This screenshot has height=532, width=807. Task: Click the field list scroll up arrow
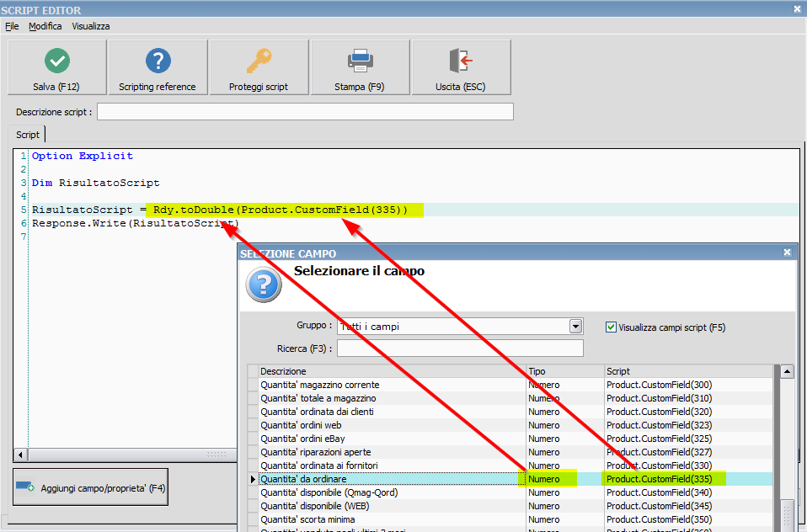pyautogui.click(x=787, y=371)
